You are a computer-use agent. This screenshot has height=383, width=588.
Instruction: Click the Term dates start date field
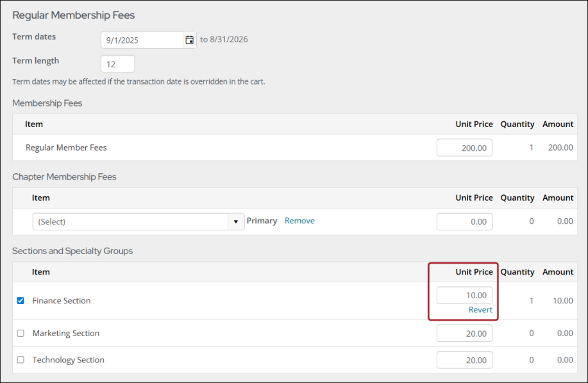pyautogui.click(x=142, y=40)
